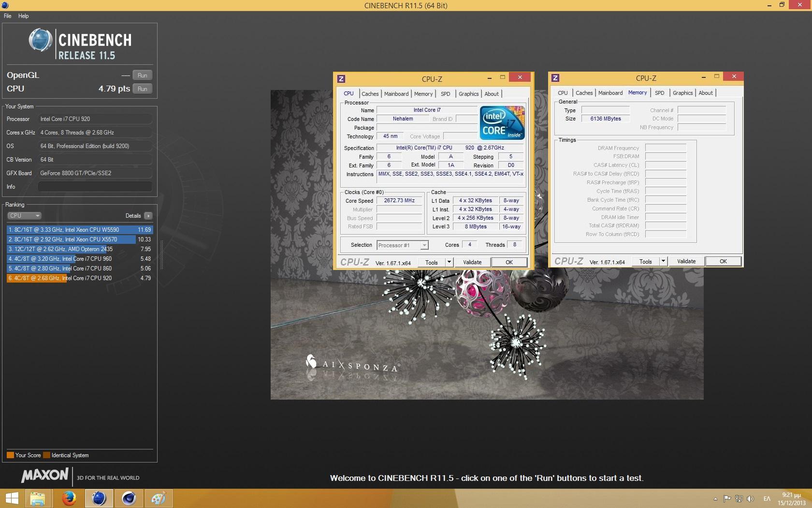This screenshot has width=812, height=508.
Task: Click the MAXON logo at bottom left
Action: click(44, 476)
